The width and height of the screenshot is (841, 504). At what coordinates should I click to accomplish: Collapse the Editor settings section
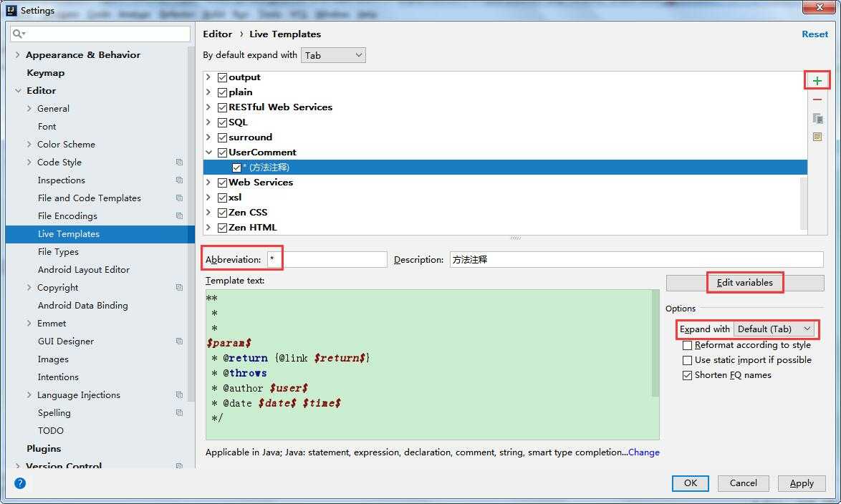18,91
